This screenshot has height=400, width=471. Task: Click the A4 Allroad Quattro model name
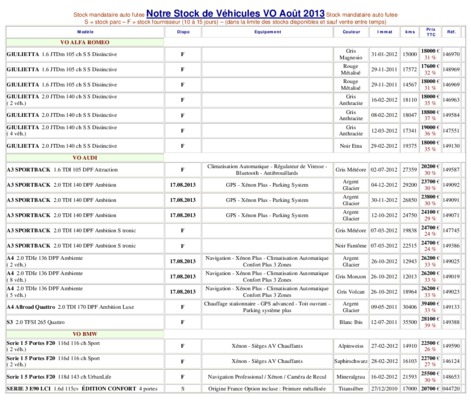pyautogui.click(x=31, y=307)
